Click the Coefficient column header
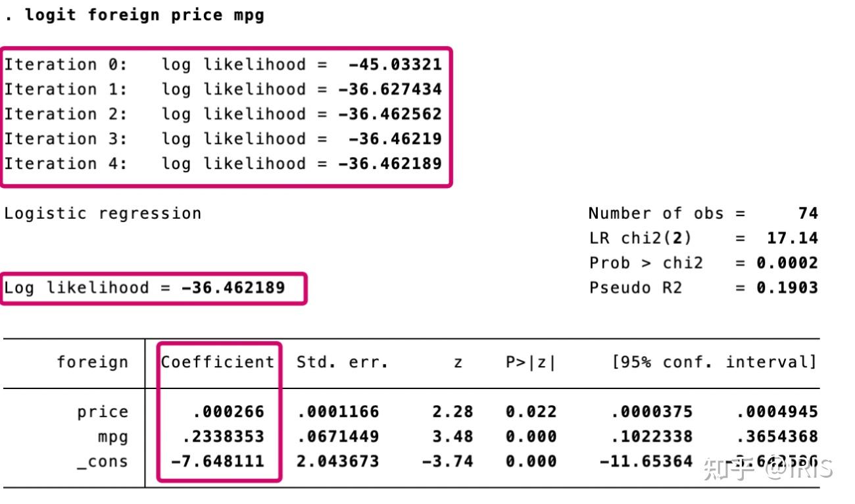This screenshot has width=855, height=504. point(218,362)
